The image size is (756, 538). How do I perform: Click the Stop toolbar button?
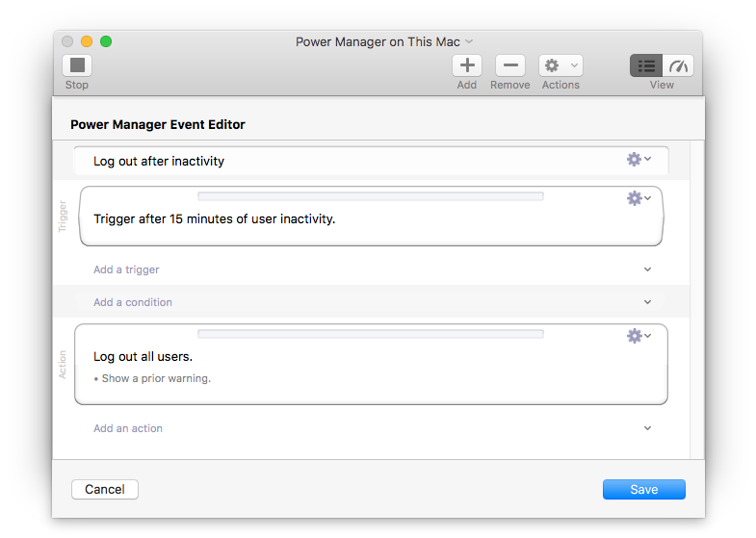pos(77,65)
